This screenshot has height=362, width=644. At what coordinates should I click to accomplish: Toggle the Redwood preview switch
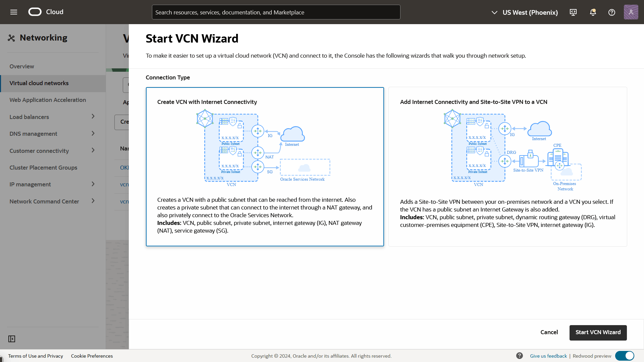(x=625, y=356)
